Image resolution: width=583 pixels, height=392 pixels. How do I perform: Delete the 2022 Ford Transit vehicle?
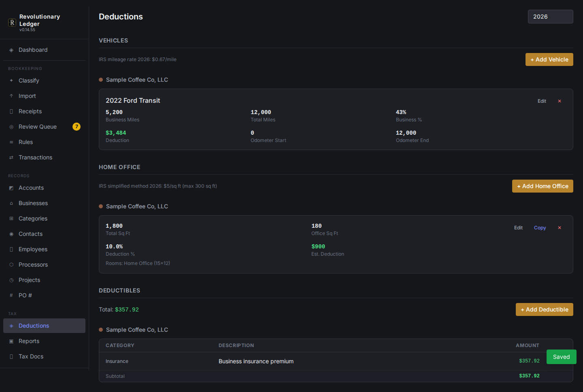click(x=560, y=101)
